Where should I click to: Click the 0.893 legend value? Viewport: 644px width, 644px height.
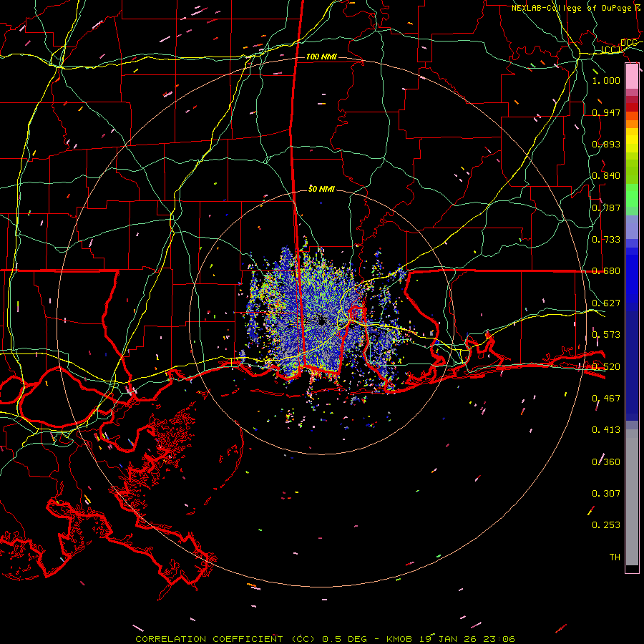[606, 144]
